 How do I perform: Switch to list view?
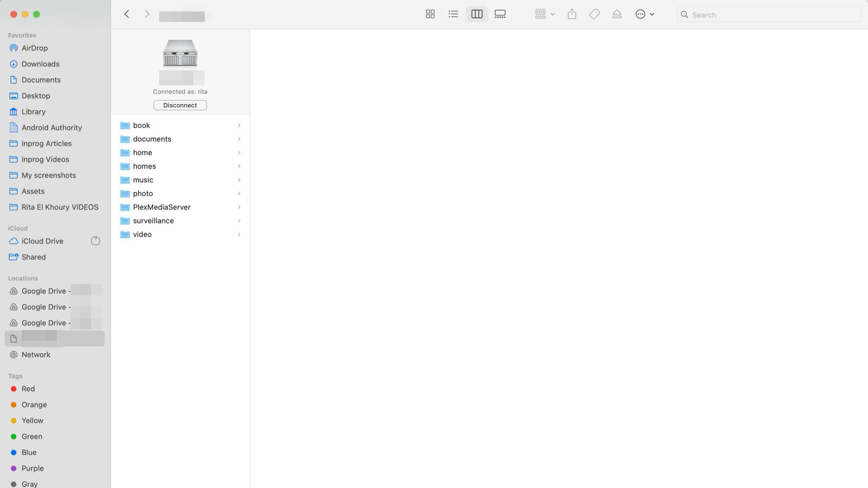point(453,14)
